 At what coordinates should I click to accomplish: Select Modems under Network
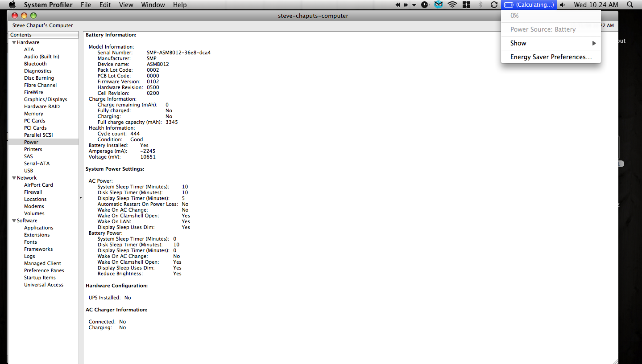(34, 206)
